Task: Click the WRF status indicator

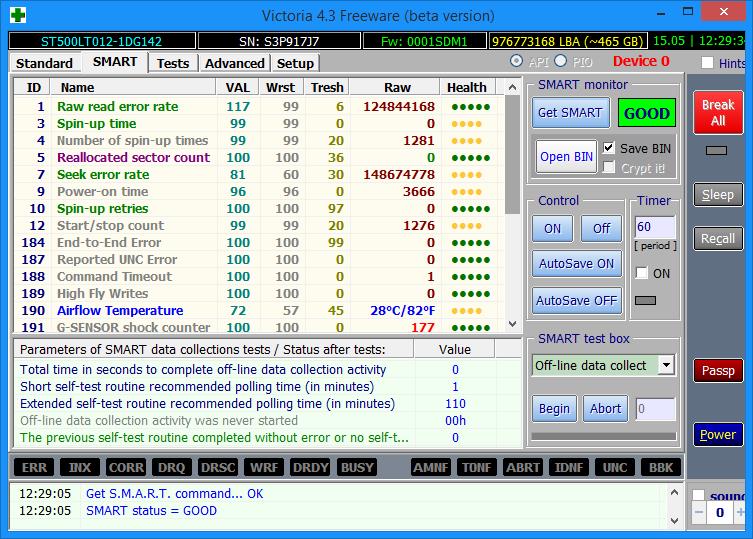Action: click(264, 467)
